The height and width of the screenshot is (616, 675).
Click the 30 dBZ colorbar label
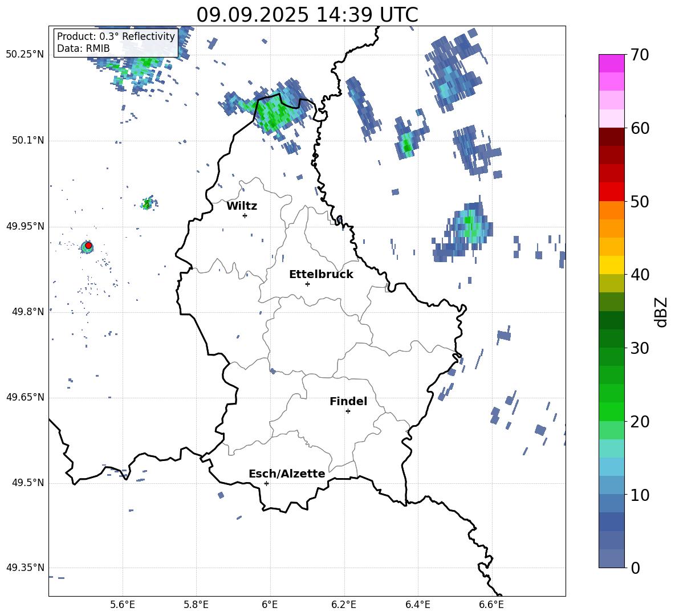[639, 348]
